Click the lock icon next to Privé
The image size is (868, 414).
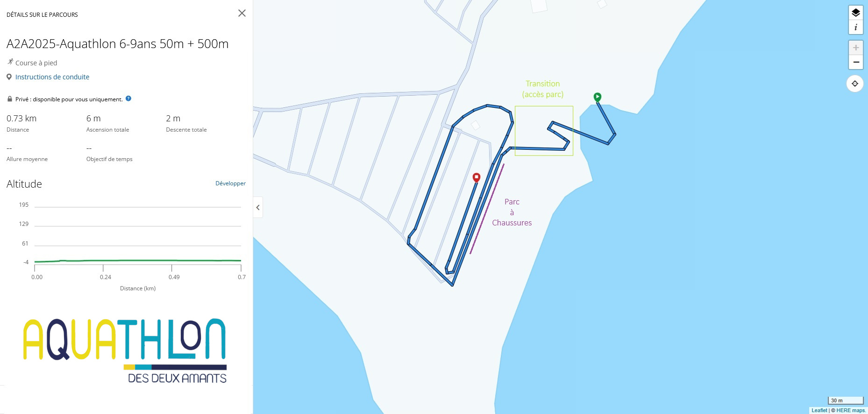point(9,99)
